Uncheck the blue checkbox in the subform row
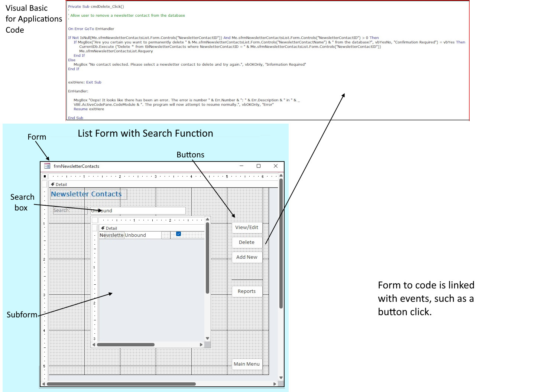This screenshot has height=392, width=535. [x=178, y=233]
